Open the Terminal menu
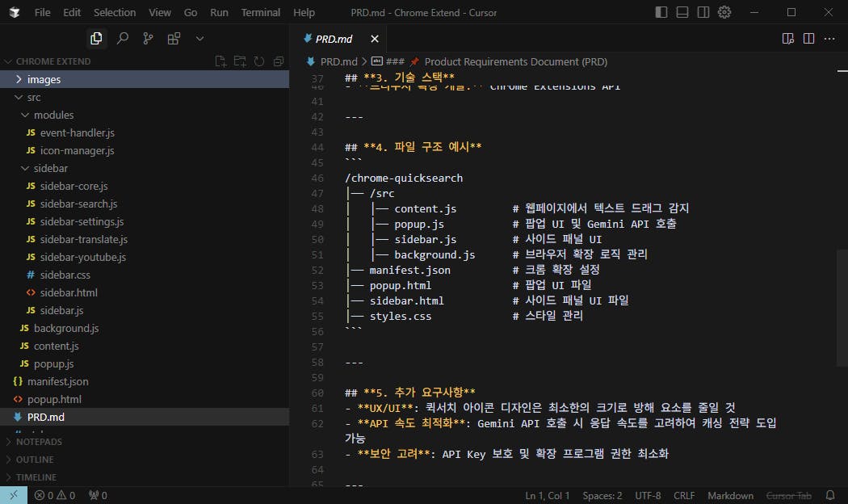Viewport: 848px width, 504px height. [x=261, y=12]
